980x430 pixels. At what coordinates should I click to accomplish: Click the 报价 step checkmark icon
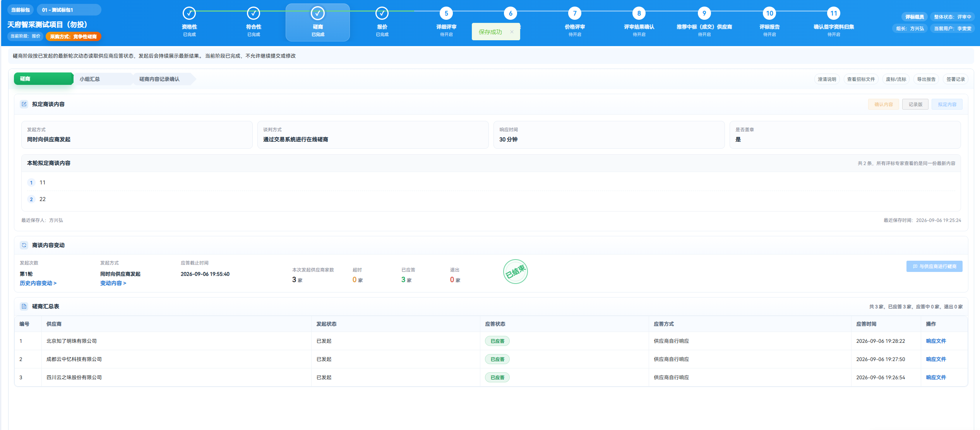[382, 14]
